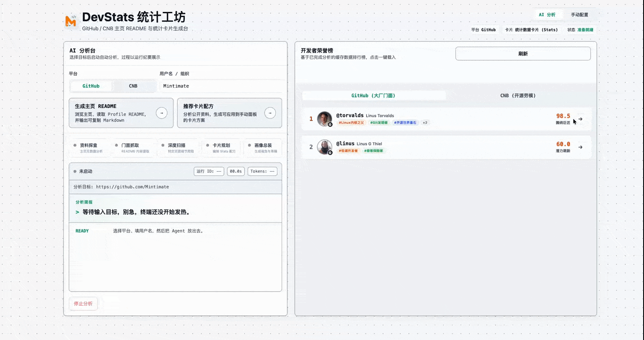644x340 pixels.
Task: Expand the +2 more tags chip
Action: [x=425, y=122]
